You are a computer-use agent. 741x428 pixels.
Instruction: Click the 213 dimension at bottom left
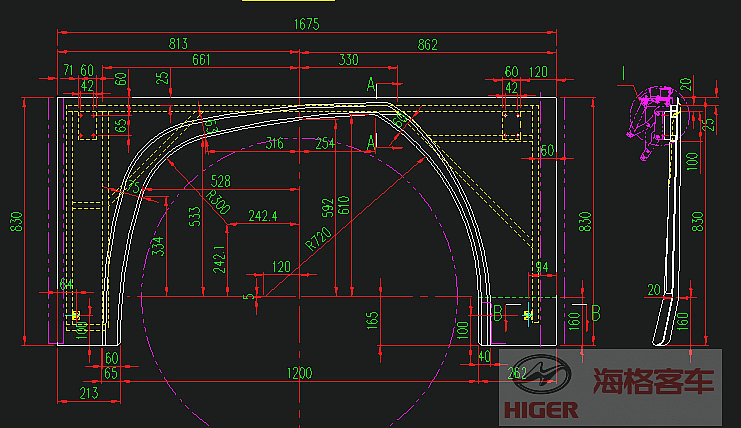pos(89,393)
